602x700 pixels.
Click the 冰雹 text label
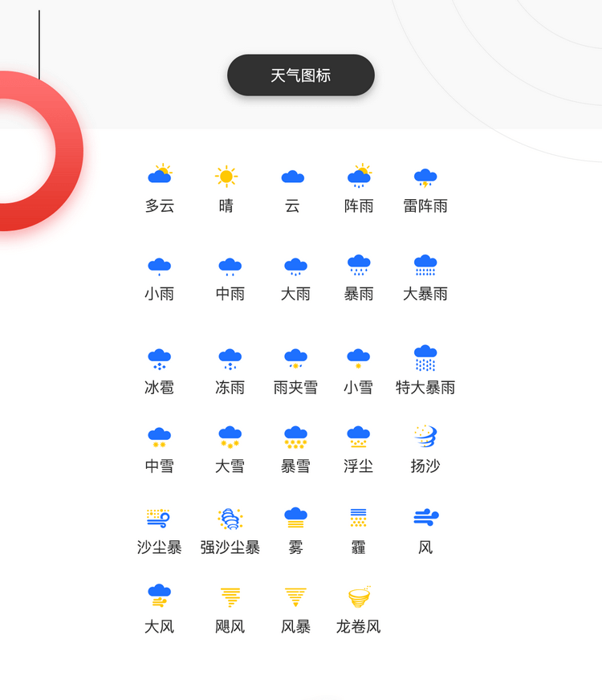[x=159, y=387]
